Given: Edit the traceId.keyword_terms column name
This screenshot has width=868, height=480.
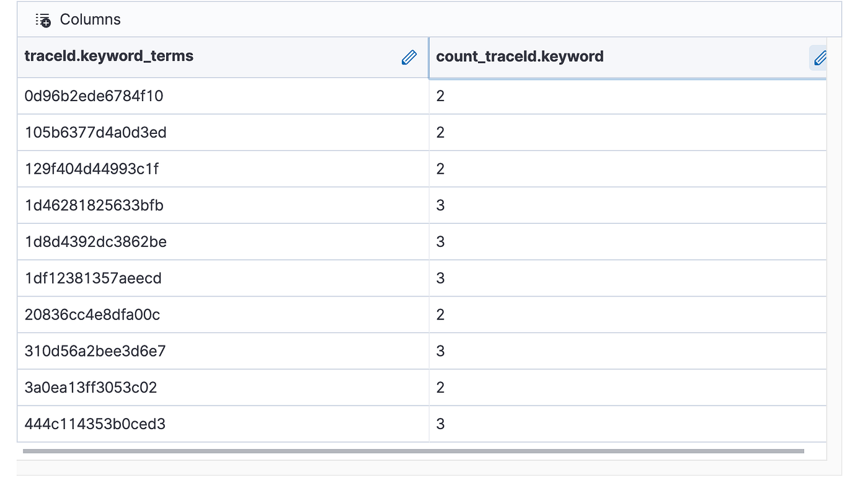Looking at the screenshot, I should (409, 58).
